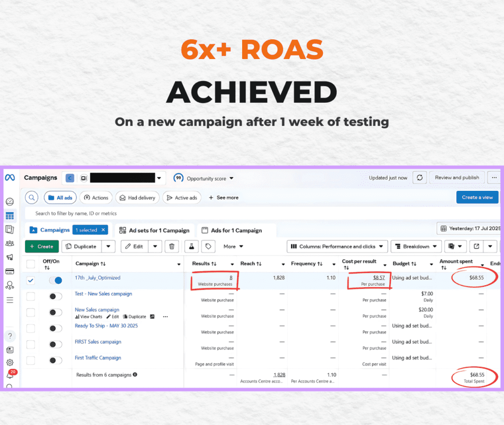The width and height of the screenshot is (504, 425).
Task: Check the Test - New Sales campaign checkbox
Action: [31, 296]
